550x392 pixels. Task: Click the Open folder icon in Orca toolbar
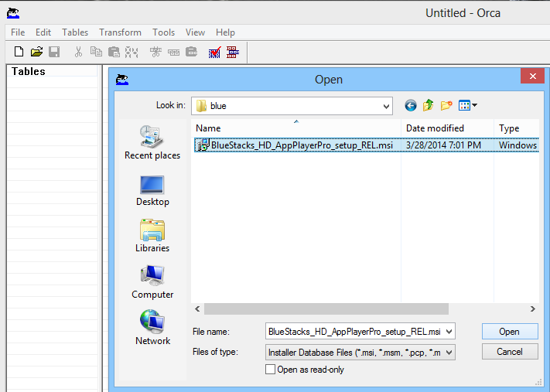[36, 52]
